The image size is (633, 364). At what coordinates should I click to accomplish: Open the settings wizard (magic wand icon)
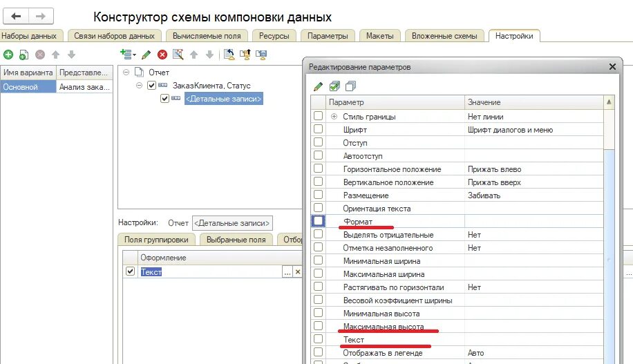pos(178,55)
